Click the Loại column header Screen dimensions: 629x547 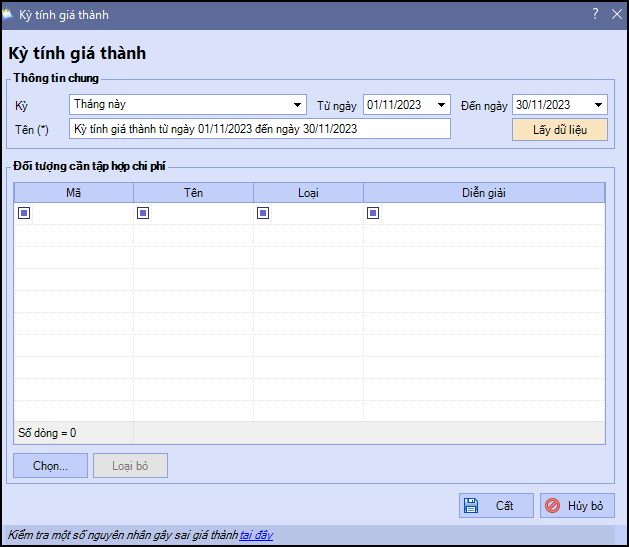(308, 192)
